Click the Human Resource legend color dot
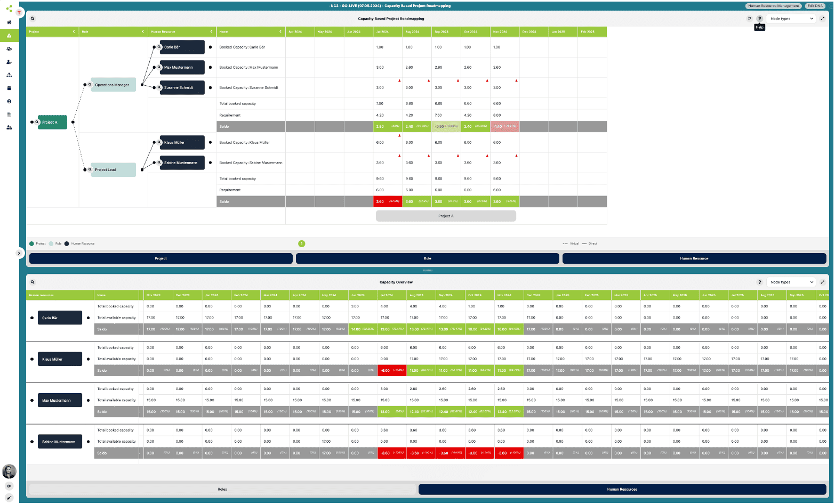Screen dimensions: 835x504 [67, 243]
